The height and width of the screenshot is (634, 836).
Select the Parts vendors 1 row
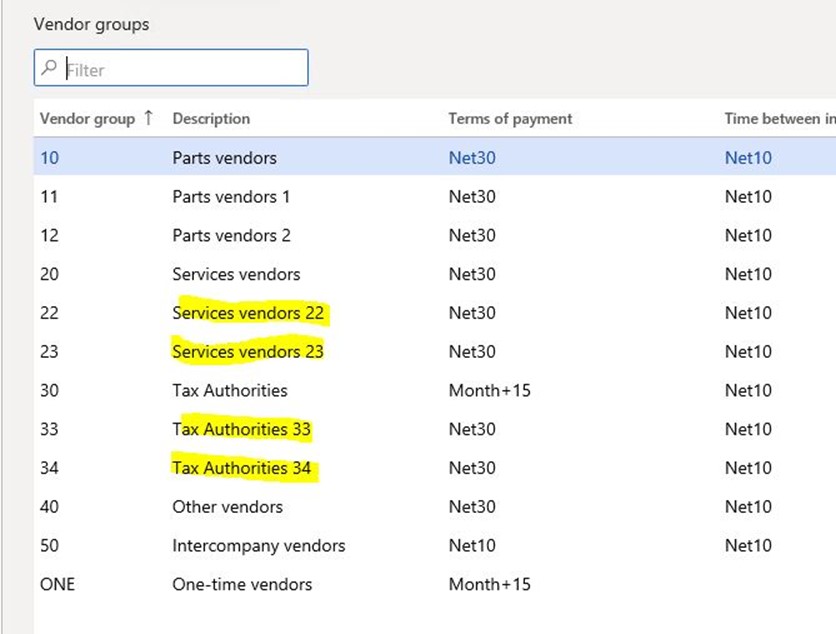231,196
